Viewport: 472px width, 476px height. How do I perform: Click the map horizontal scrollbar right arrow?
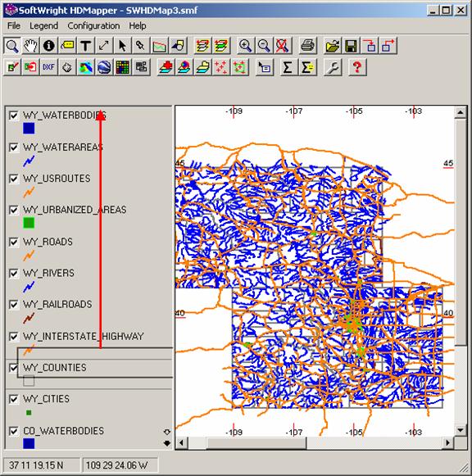(447, 443)
